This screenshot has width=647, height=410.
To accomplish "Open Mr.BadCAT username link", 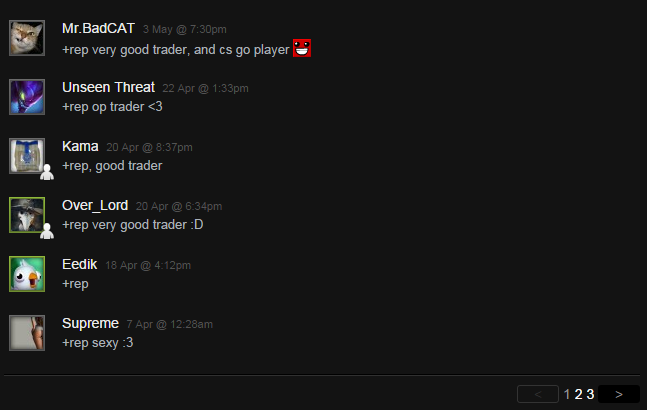I will [x=98, y=28].
